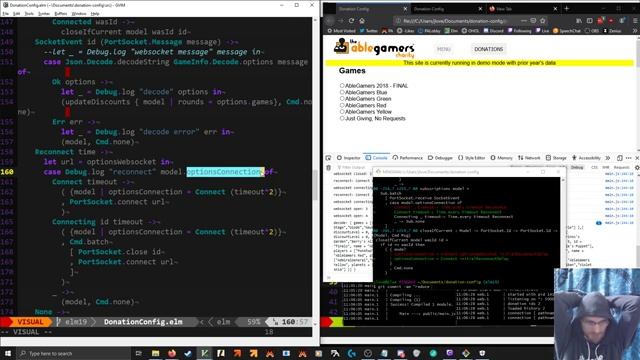
Task: Switch to the New Tab browser tab
Action: (x=523, y=9)
